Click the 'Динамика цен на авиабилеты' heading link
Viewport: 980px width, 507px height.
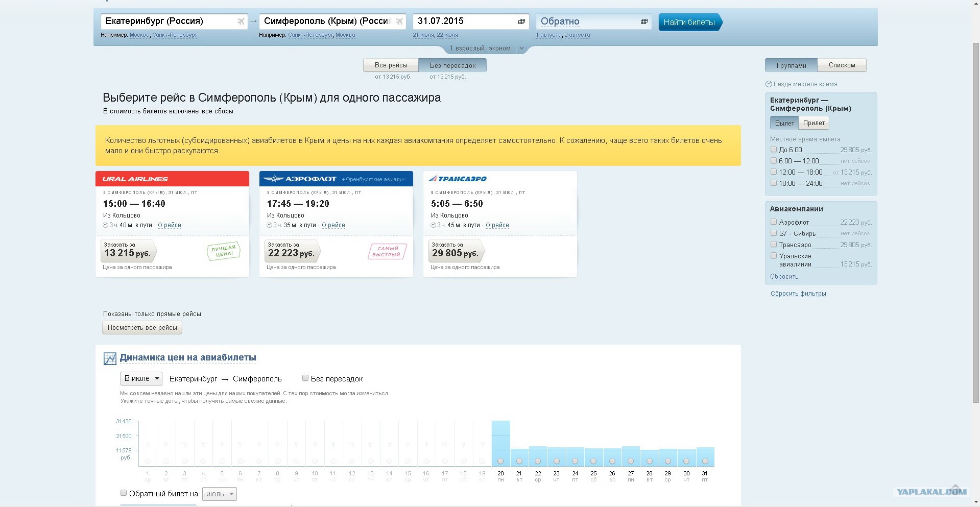[x=188, y=358]
